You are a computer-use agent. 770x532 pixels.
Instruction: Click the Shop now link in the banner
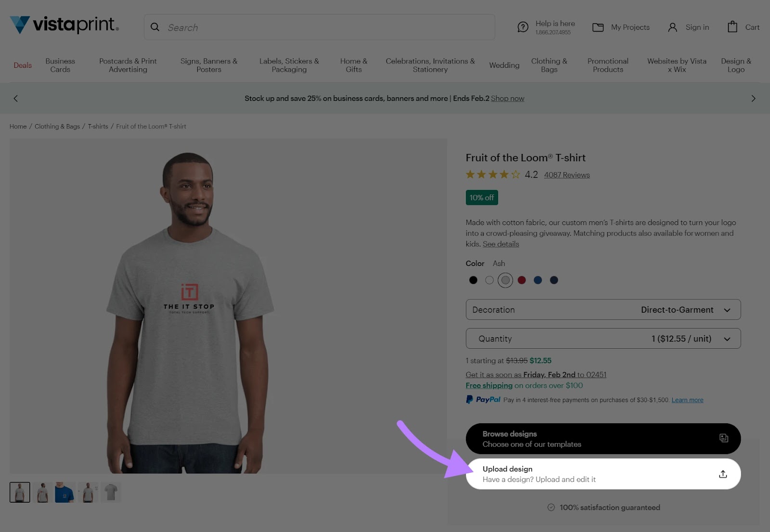(507, 98)
